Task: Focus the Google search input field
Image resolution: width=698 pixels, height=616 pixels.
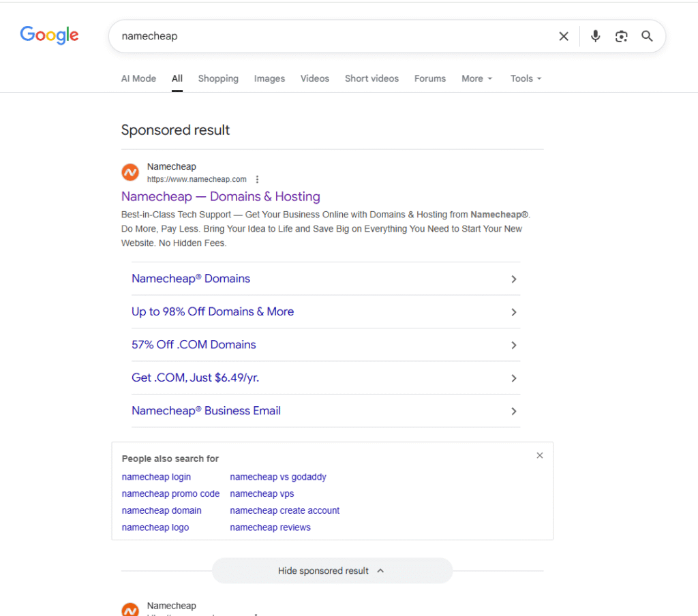Action: pyautogui.click(x=327, y=36)
